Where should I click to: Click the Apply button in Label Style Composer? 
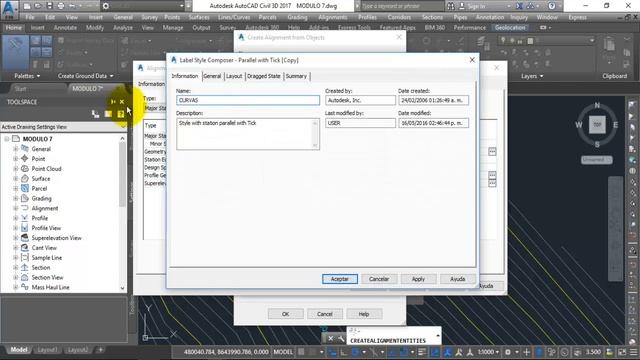click(x=418, y=279)
